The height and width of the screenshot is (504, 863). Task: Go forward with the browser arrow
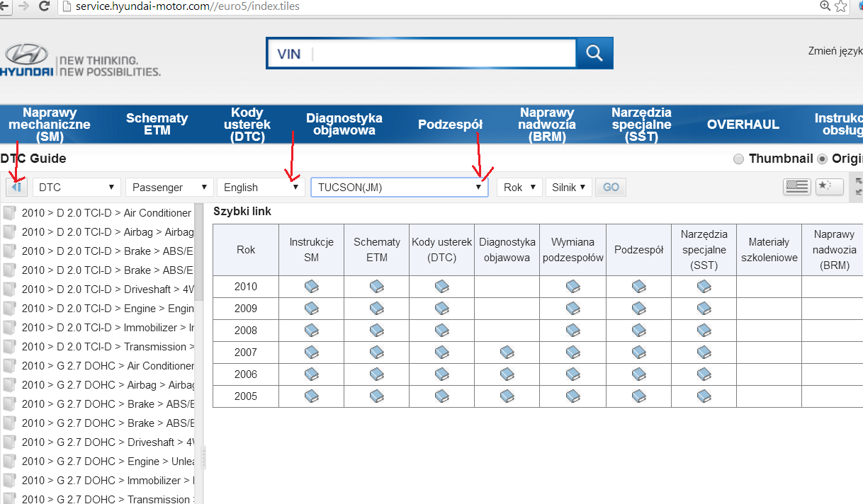coord(23,6)
